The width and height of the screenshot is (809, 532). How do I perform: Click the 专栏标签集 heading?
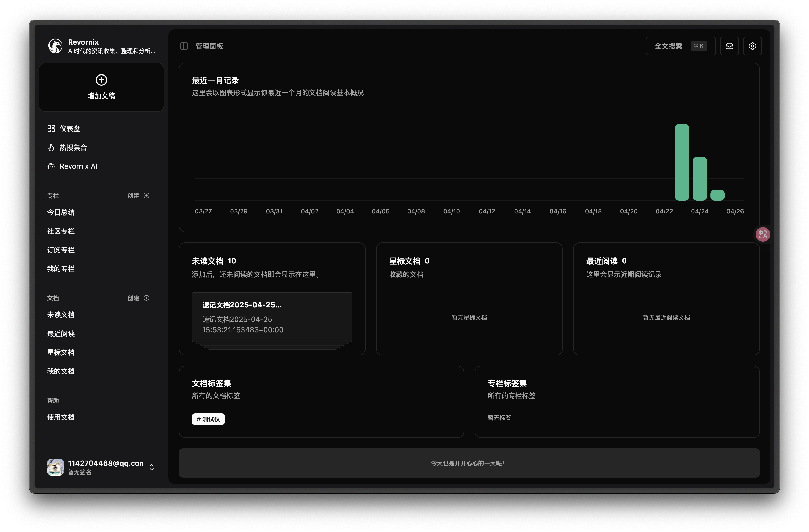coord(507,383)
